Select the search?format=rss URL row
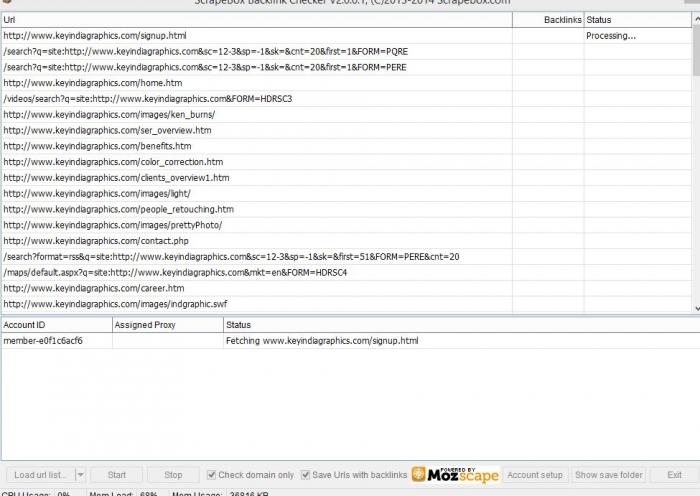Screen dimensions: 700x496 (x=346, y=257)
